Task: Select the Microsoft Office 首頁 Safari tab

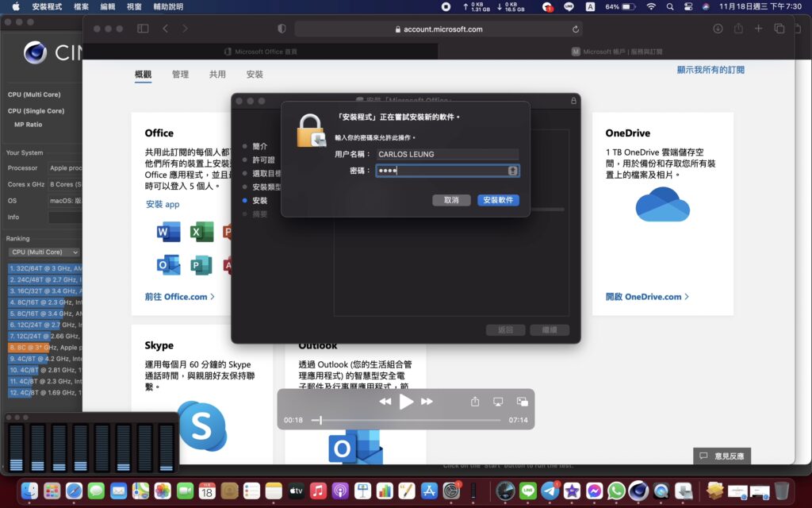Action: click(260, 52)
